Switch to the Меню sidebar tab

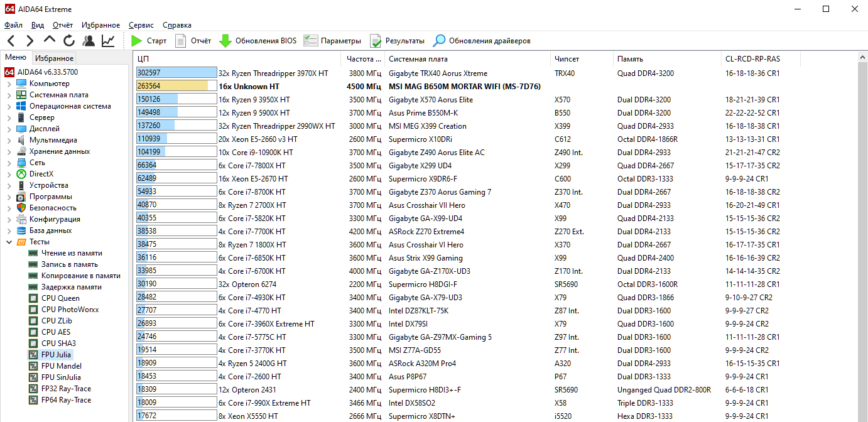point(16,58)
